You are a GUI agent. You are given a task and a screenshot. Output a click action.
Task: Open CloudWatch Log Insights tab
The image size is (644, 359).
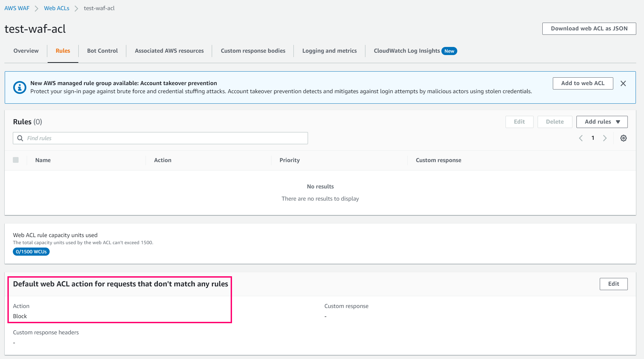[407, 51]
